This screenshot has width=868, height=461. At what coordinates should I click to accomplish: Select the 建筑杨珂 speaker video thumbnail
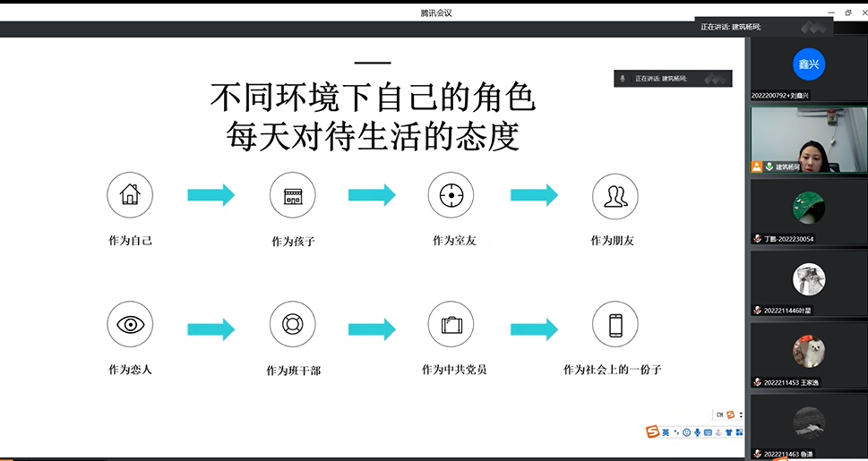tap(808, 140)
